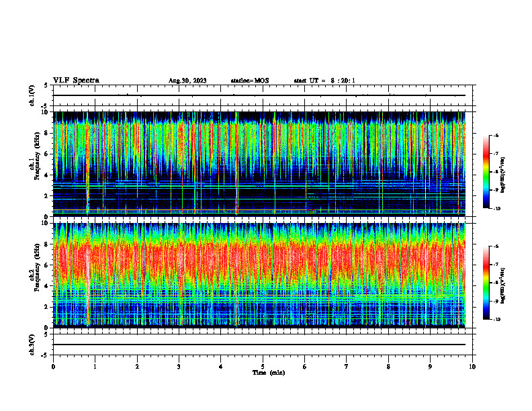Click time axis tick label "5"
This screenshot has width=532, height=411.
click(x=263, y=367)
